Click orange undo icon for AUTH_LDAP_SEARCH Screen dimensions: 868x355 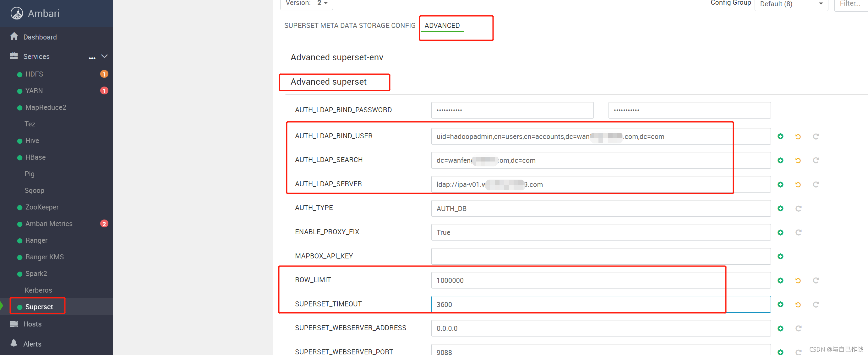798,161
